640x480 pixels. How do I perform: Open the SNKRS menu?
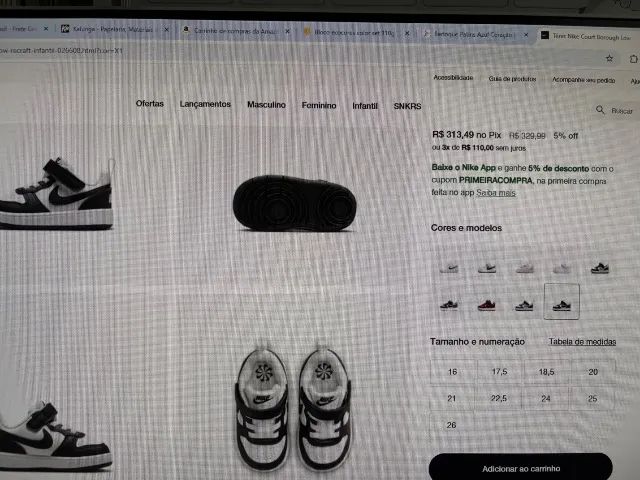point(407,106)
